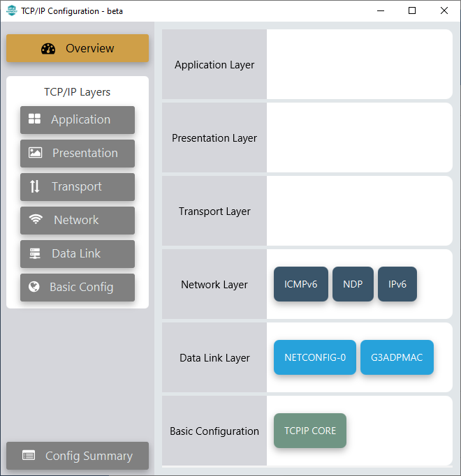This screenshot has width=461, height=476.
Task: Switch to the Transport layer view
Action: (x=78, y=186)
